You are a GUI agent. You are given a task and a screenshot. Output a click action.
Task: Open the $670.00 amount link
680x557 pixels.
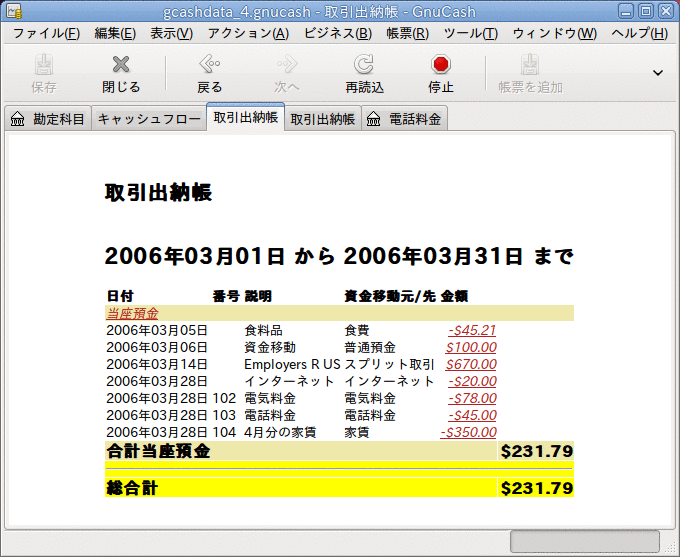click(471, 364)
